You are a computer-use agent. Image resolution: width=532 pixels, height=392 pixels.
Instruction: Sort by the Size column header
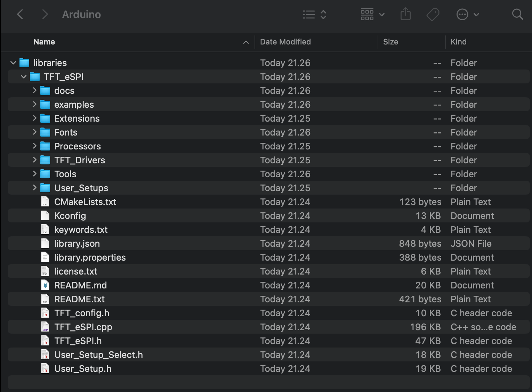pos(390,42)
